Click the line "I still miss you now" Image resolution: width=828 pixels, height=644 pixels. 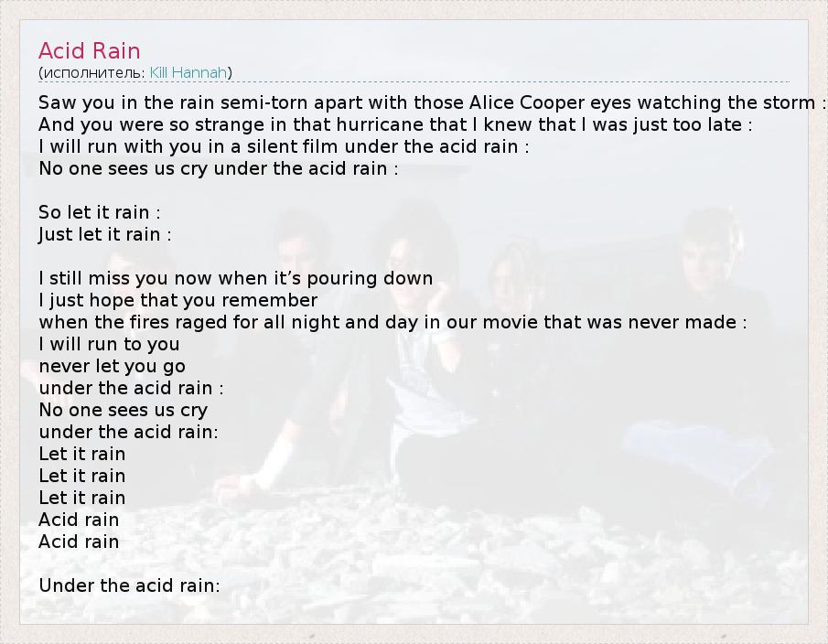tap(235, 278)
